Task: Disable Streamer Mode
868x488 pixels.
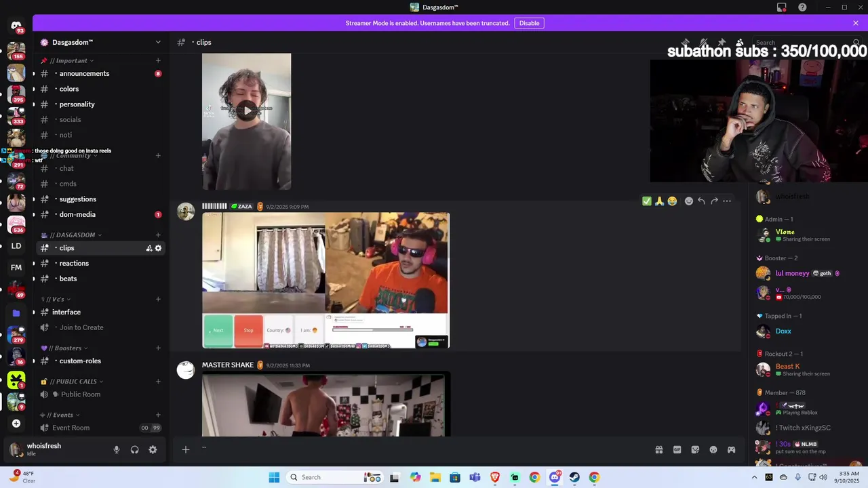Action: coord(529,23)
